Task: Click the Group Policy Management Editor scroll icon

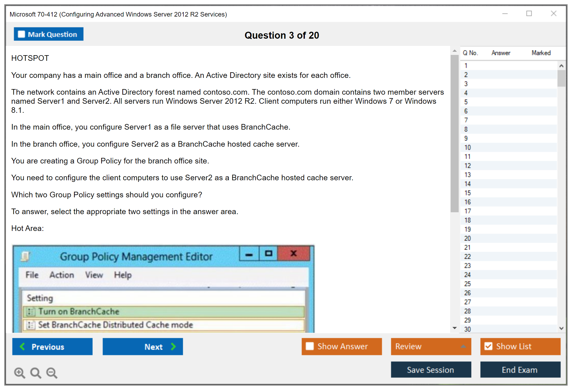Action: click(x=25, y=257)
